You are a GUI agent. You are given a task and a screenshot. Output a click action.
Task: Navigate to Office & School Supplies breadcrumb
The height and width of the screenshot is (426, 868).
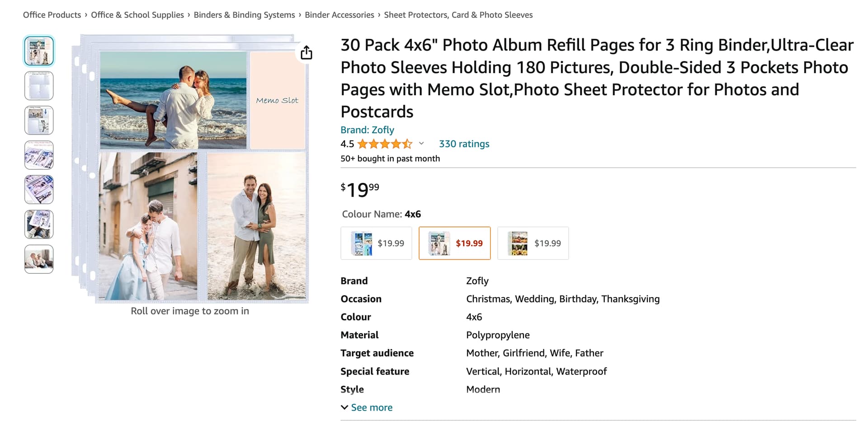point(137,15)
